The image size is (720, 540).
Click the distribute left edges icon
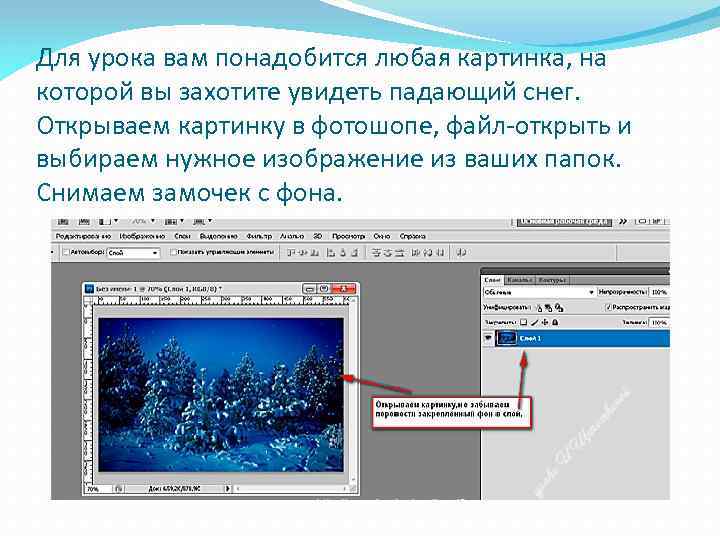point(416,253)
